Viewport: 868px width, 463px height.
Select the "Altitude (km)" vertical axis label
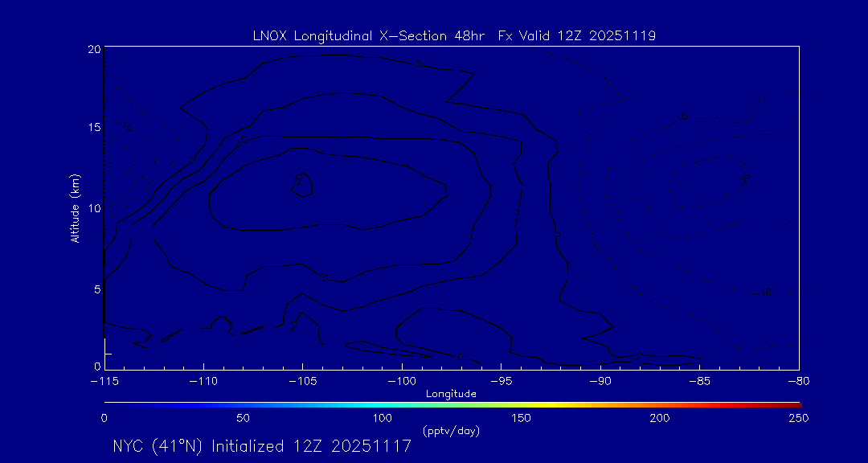[76, 207]
